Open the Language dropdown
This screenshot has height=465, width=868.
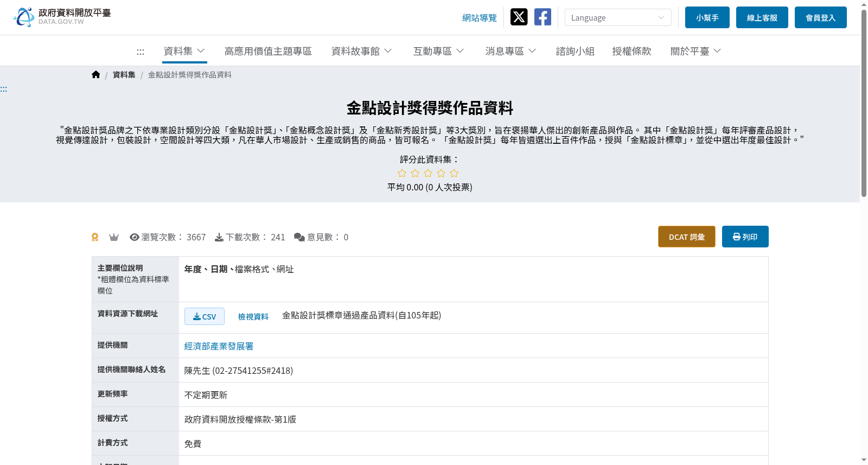pyautogui.click(x=618, y=17)
